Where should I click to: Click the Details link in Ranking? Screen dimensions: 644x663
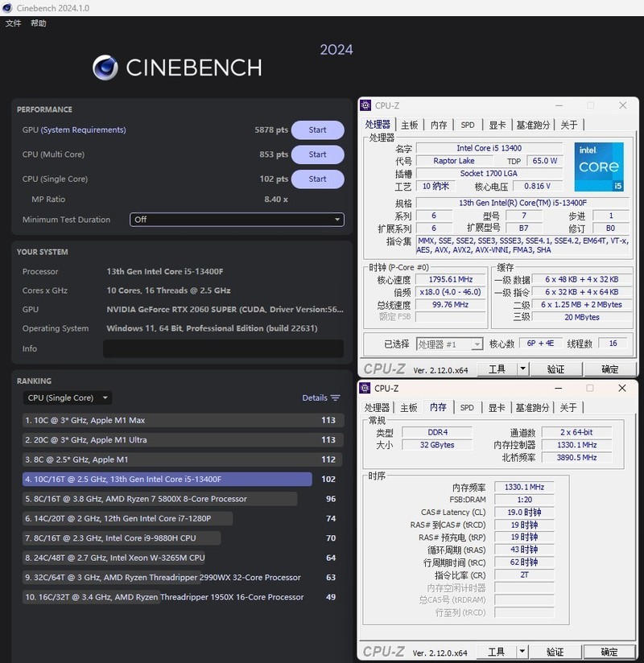click(315, 398)
